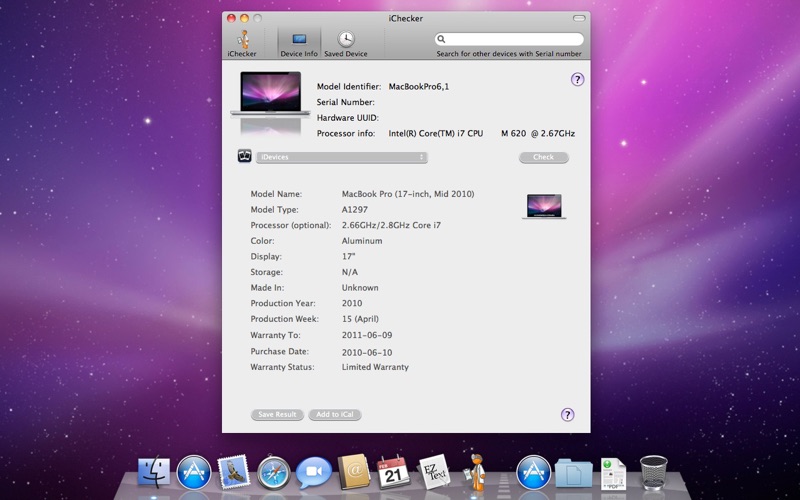Launch Safari from the Dock
Viewport: 800px width, 500px height.
(273, 473)
